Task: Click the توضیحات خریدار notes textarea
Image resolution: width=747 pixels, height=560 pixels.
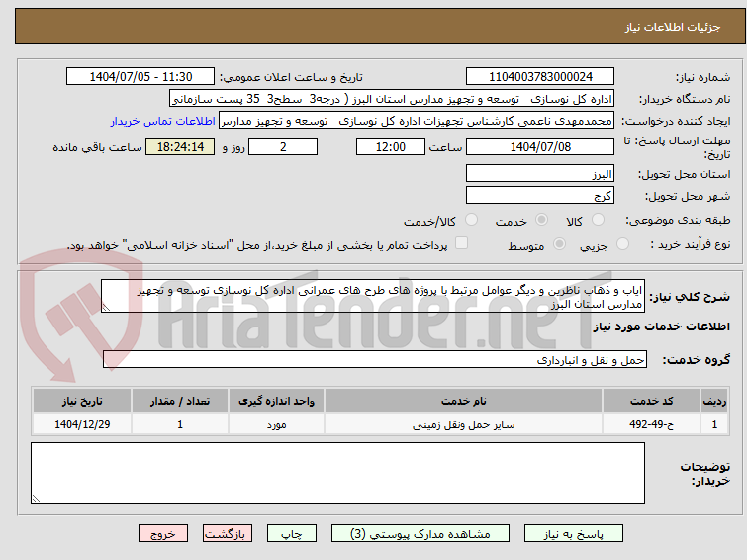Action: [x=337, y=473]
